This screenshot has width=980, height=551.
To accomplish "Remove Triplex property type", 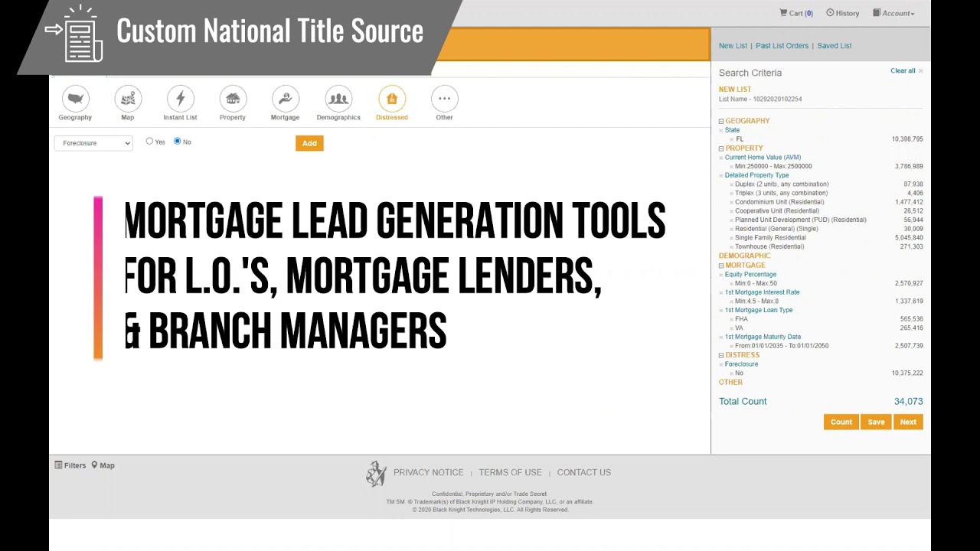I will click(731, 194).
